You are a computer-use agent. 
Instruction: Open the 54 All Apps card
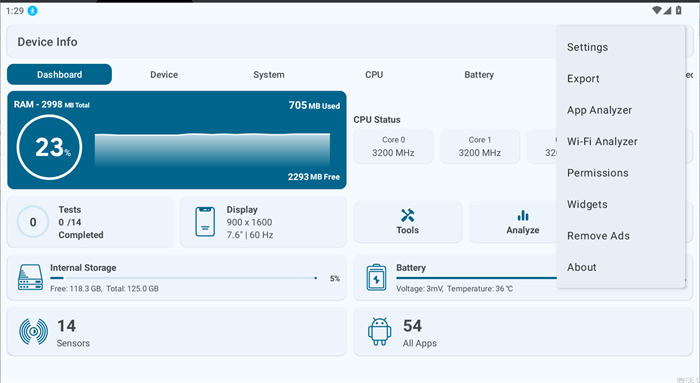coord(523,332)
